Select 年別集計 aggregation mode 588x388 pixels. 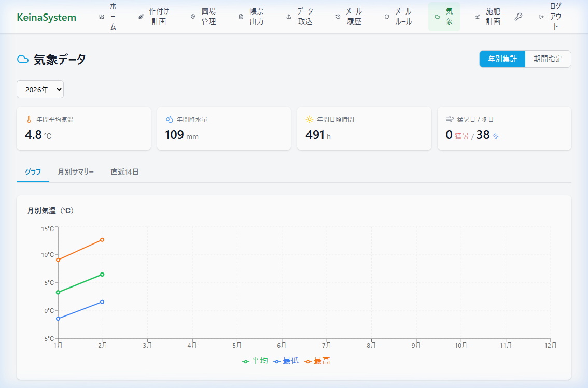tap(502, 59)
